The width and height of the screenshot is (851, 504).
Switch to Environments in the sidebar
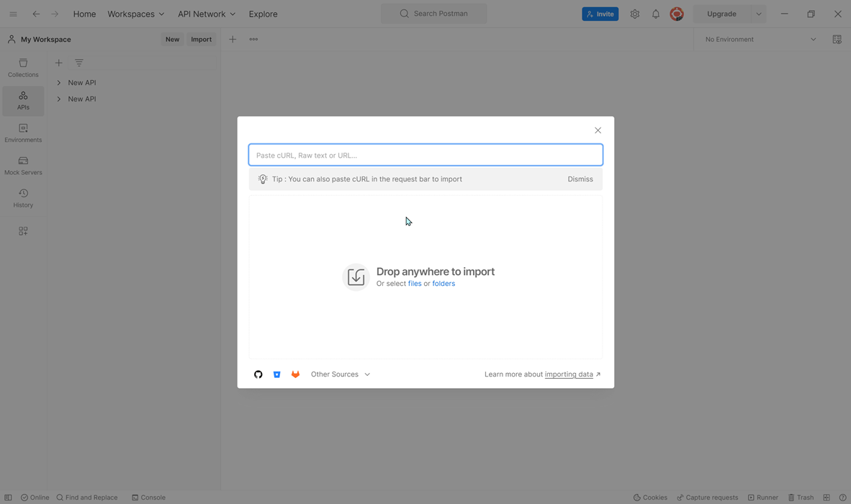pyautogui.click(x=23, y=133)
